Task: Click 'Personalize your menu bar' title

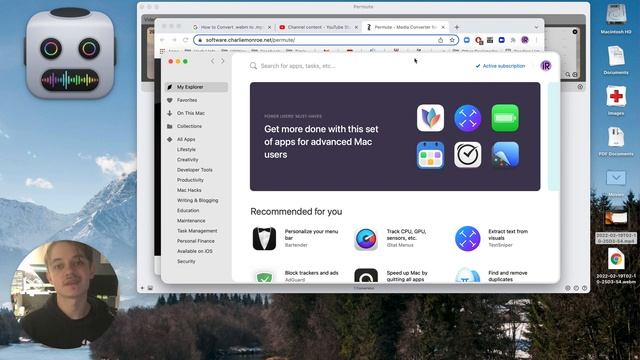Action: click(311, 234)
